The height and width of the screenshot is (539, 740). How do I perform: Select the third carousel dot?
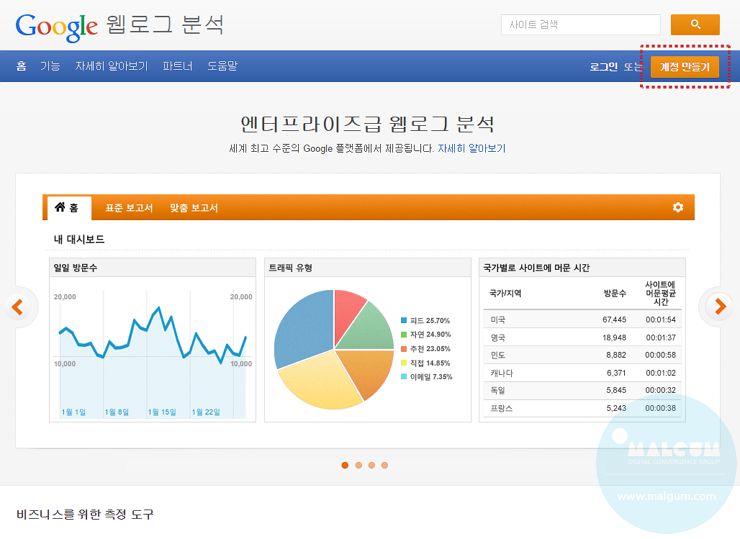point(372,465)
